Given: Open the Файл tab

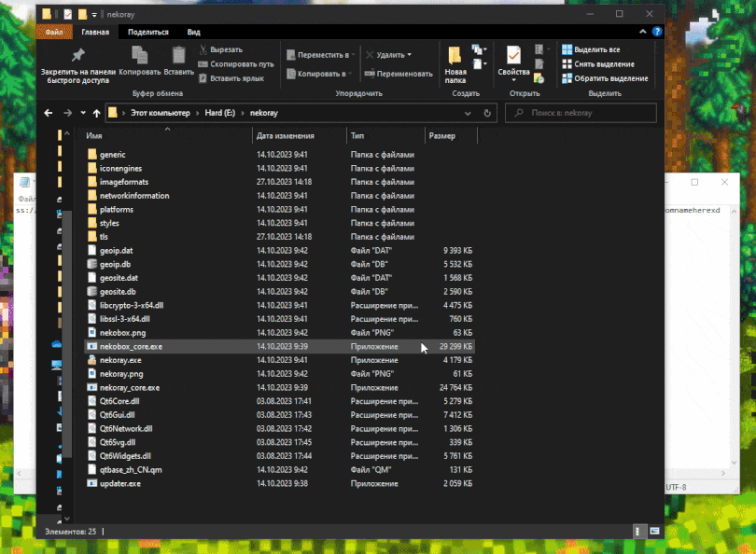Looking at the screenshot, I should click(54, 32).
